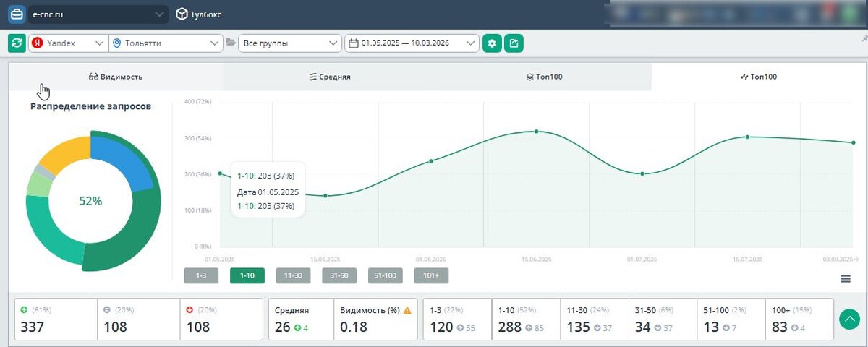Click the chart data point at 15.07.2025

click(747, 137)
